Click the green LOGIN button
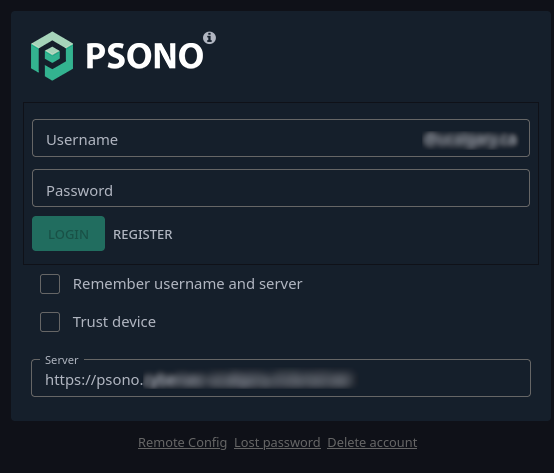Viewport: 554px width, 473px height. point(69,234)
